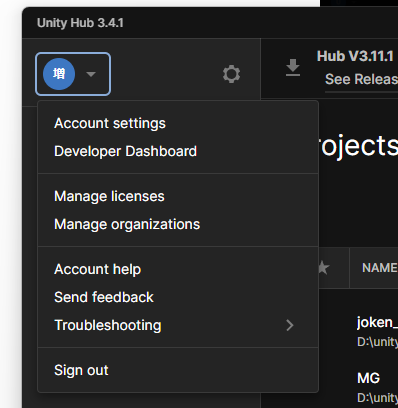The height and width of the screenshot is (408, 398).
Task: Open Preferences via the gear icon
Action: point(231,74)
